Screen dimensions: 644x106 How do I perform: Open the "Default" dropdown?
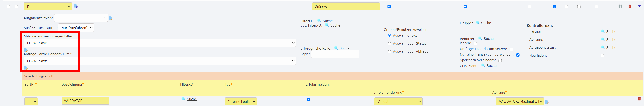click(x=48, y=7)
